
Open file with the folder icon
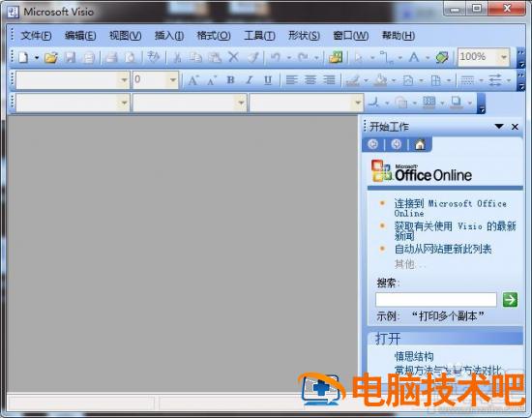[x=51, y=57]
